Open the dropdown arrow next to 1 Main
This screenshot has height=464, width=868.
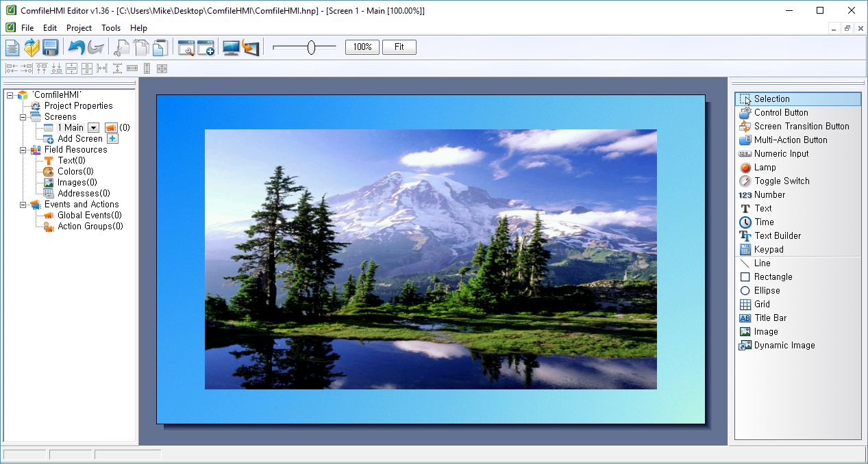coord(93,128)
